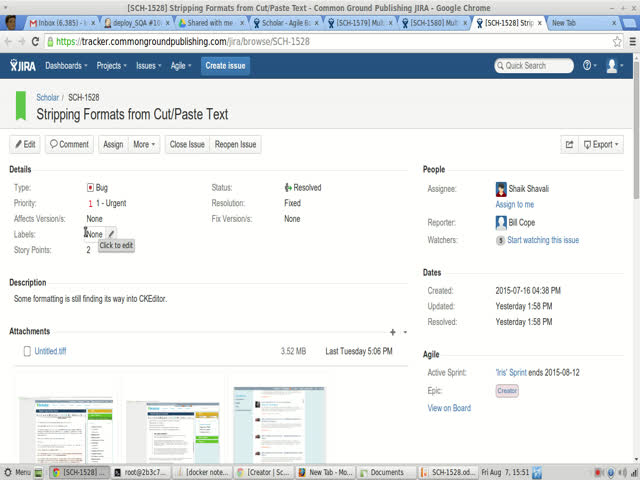Click the Reopen Issue button
Screen dimensions: 640x480
coord(235,144)
